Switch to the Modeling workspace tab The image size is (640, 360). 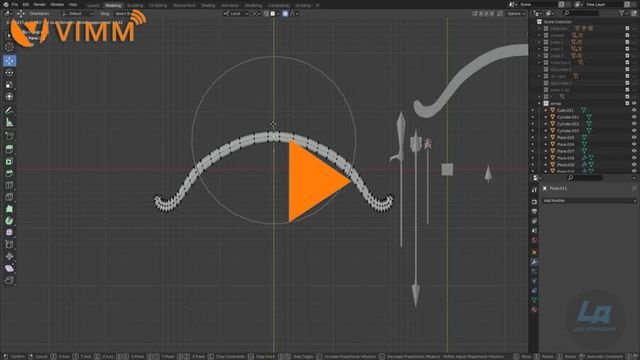coord(113,5)
